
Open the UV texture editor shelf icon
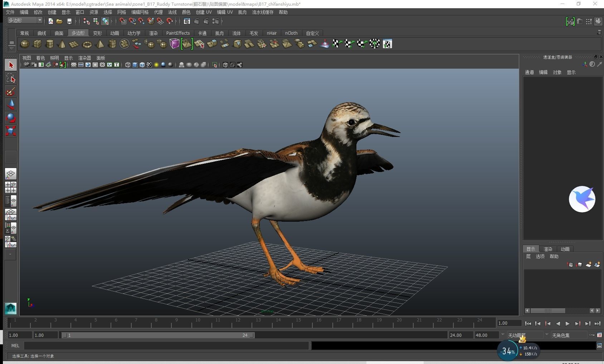point(387,44)
